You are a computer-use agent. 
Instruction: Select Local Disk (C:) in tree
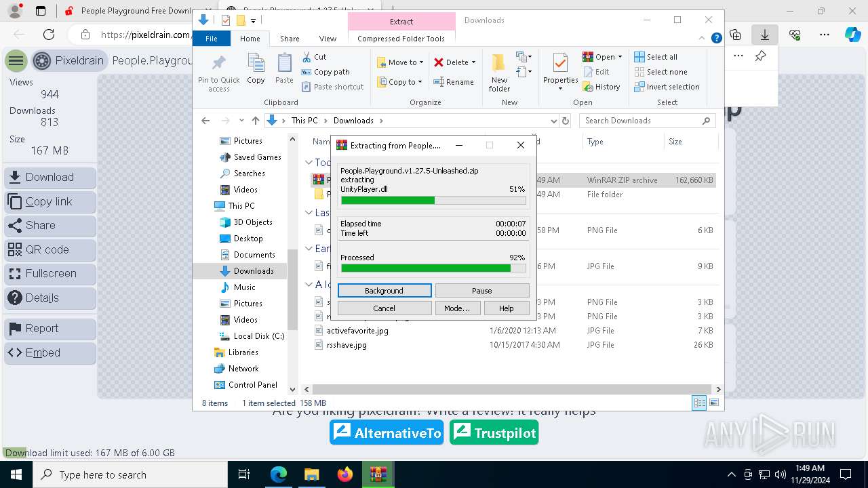coord(252,336)
